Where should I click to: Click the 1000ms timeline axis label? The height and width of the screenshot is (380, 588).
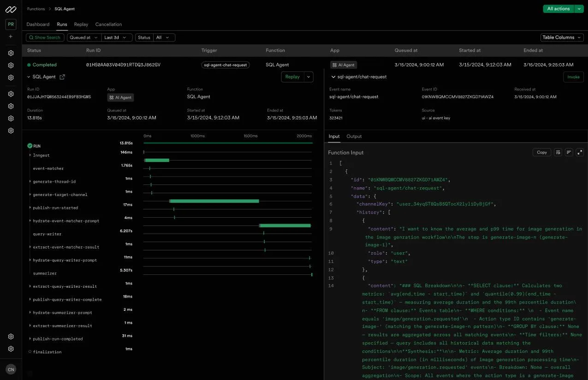pos(197,136)
